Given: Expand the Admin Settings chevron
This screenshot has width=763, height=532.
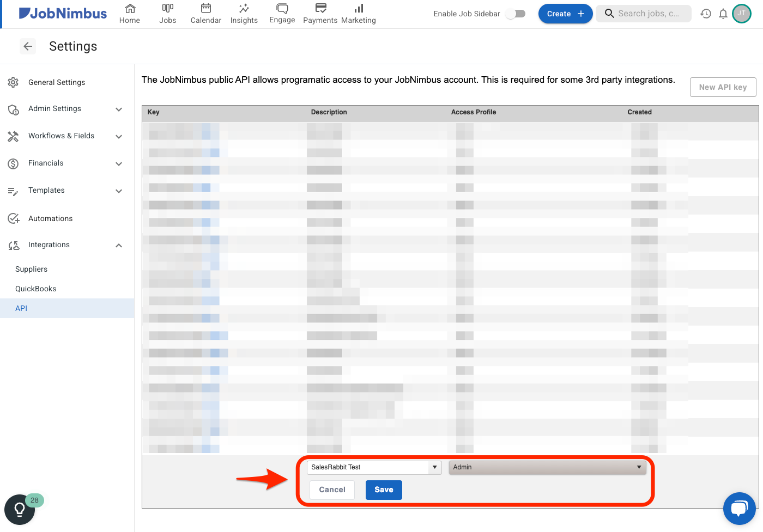Looking at the screenshot, I should (x=119, y=109).
